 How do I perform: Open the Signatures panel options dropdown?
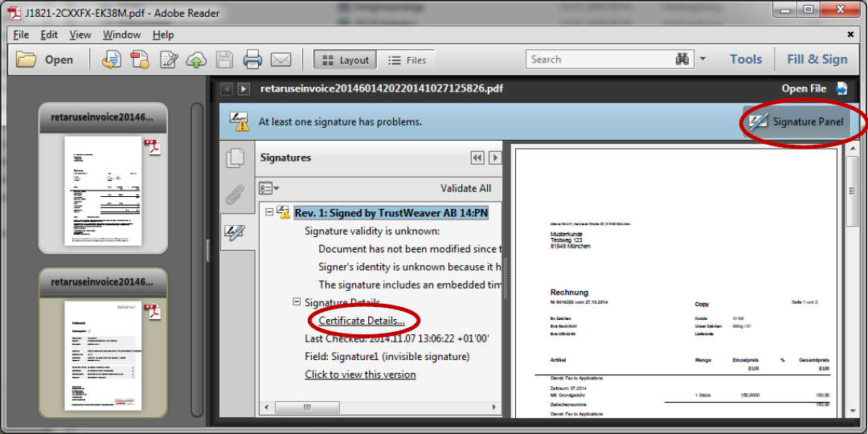coord(268,189)
